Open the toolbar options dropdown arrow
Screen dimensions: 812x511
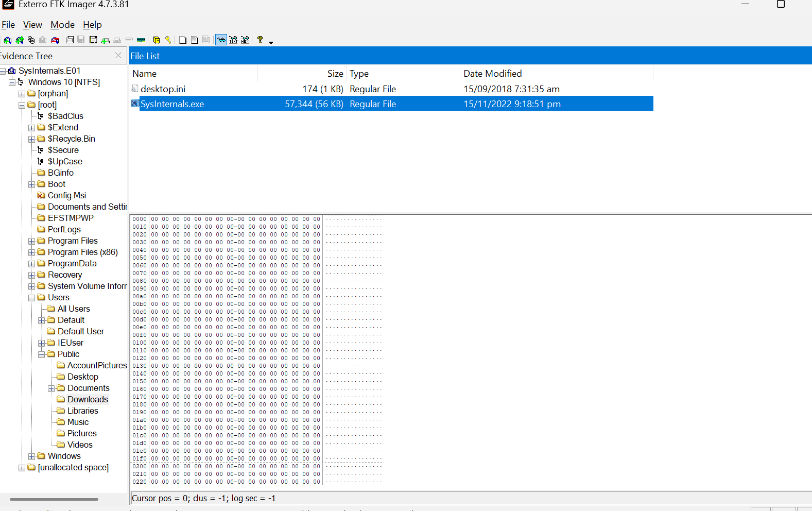click(271, 42)
